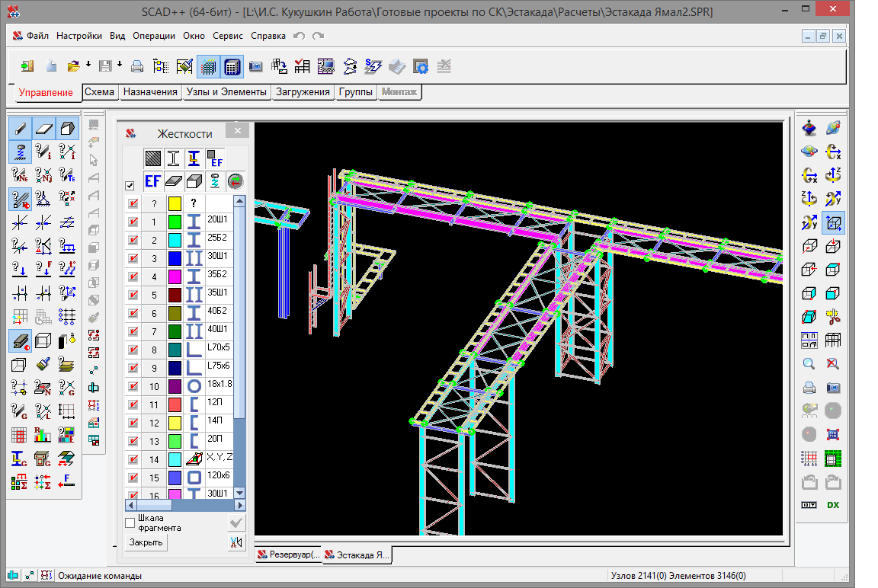This screenshot has height=588, width=878.
Task: Open the dropdown arrow beside the save icon
Action: click(x=120, y=65)
